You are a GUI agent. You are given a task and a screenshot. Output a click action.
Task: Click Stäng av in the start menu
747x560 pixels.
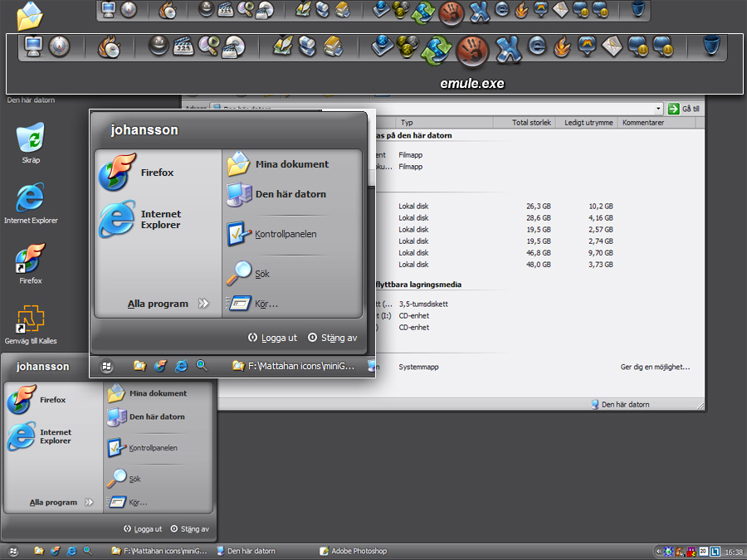[339, 338]
